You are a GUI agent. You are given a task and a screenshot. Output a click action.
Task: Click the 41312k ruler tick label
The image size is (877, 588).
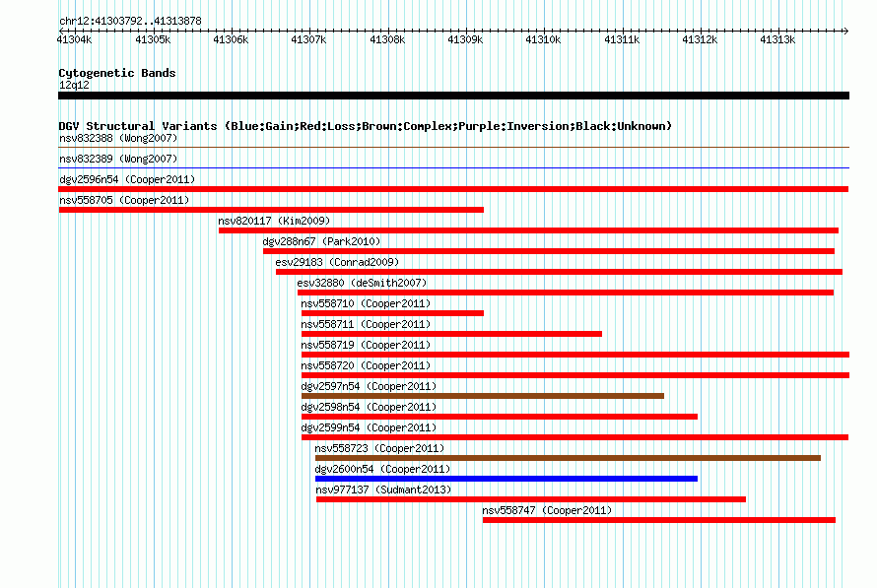pyautogui.click(x=700, y=39)
